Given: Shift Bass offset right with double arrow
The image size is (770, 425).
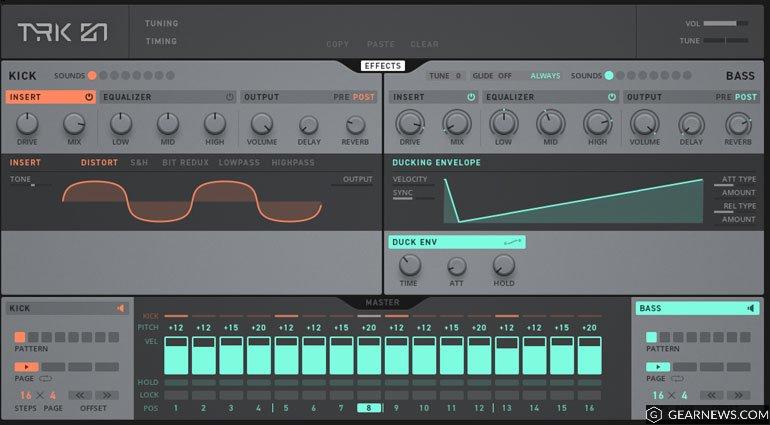Looking at the screenshot, I should click(x=738, y=395).
